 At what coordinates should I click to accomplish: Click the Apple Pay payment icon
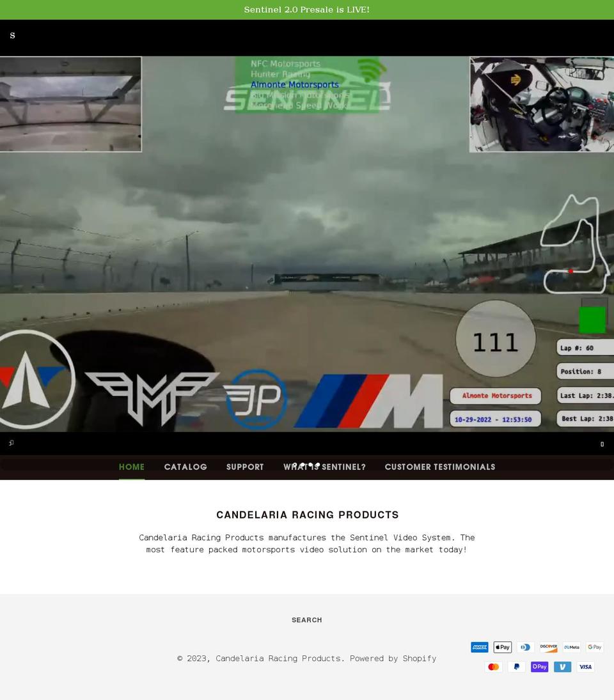pyautogui.click(x=502, y=648)
